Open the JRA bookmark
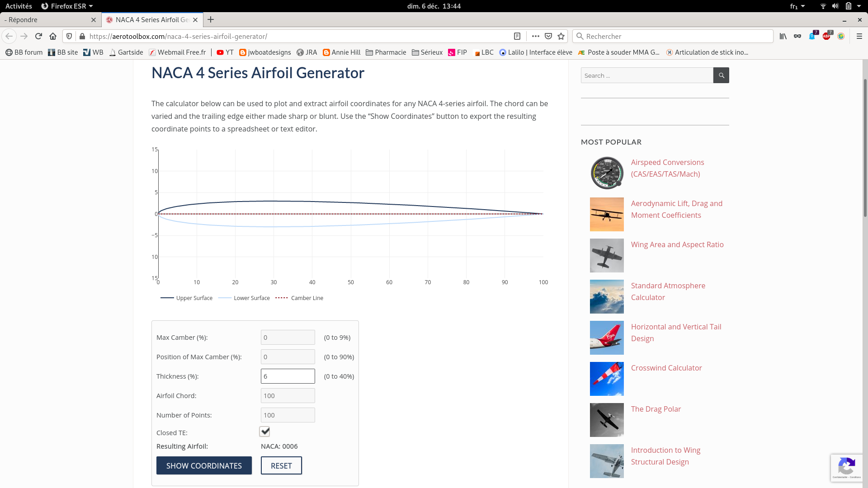This screenshot has height=488, width=868. 307,52
